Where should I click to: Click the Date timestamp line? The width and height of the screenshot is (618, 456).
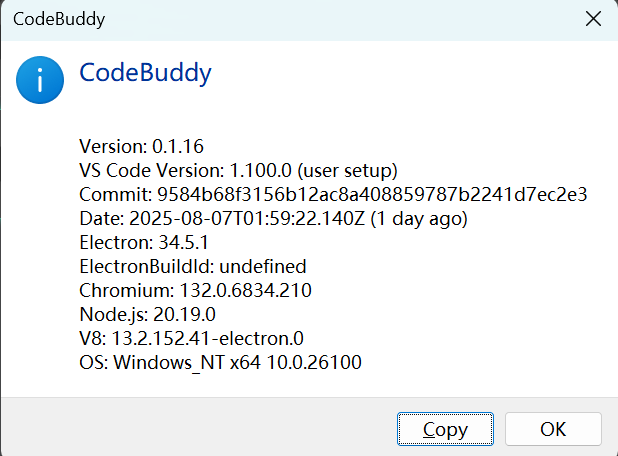(x=273, y=219)
